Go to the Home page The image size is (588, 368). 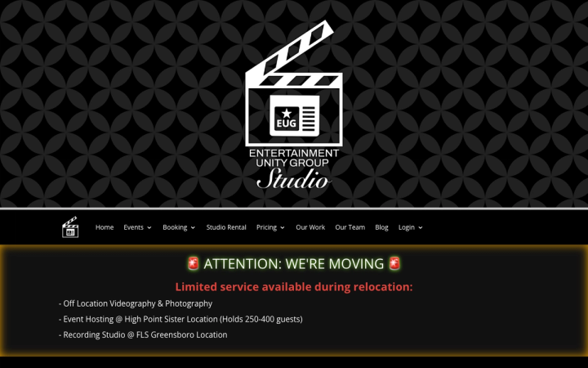tap(105, 227)
